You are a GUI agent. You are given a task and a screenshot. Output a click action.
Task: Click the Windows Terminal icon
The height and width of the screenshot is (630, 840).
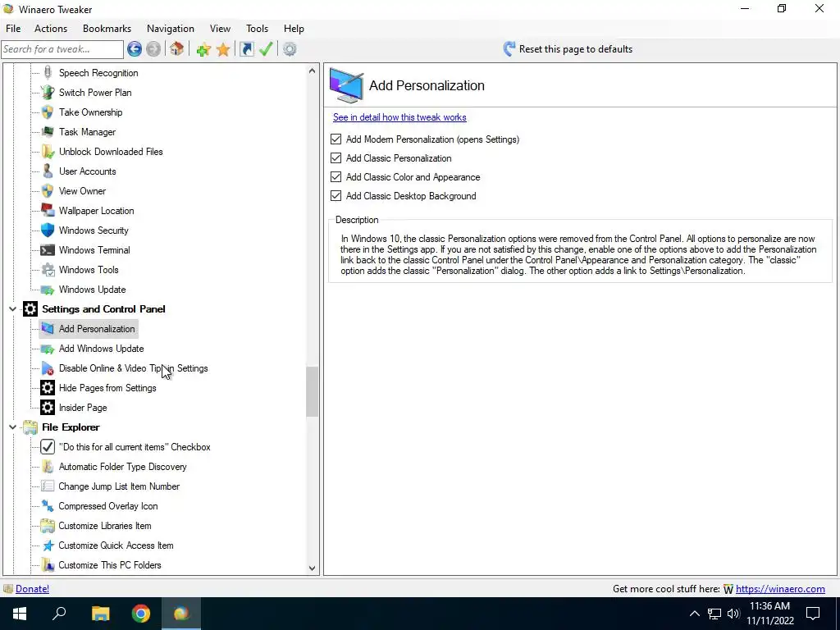click(x=48, y=250)
